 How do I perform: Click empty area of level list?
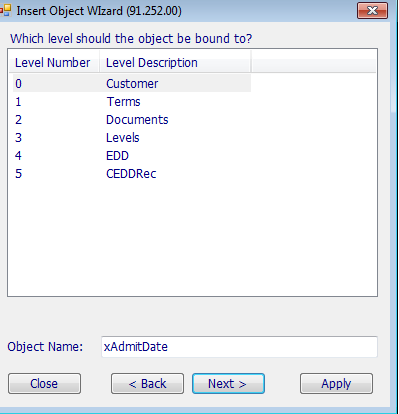[192, 238]
